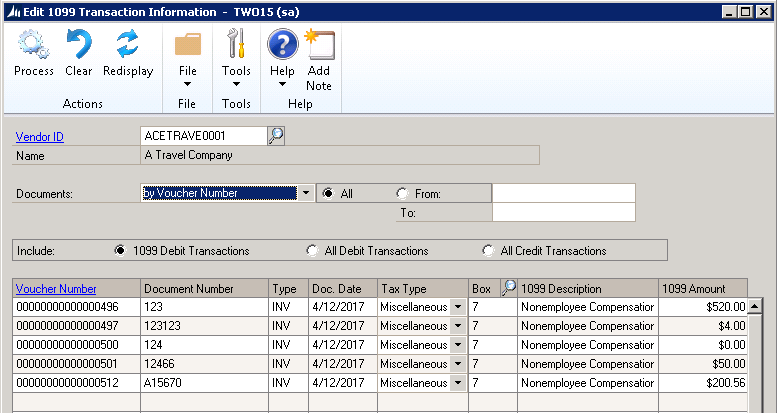Click the 1099 Amount cell showing $520.00

point(702,307)
